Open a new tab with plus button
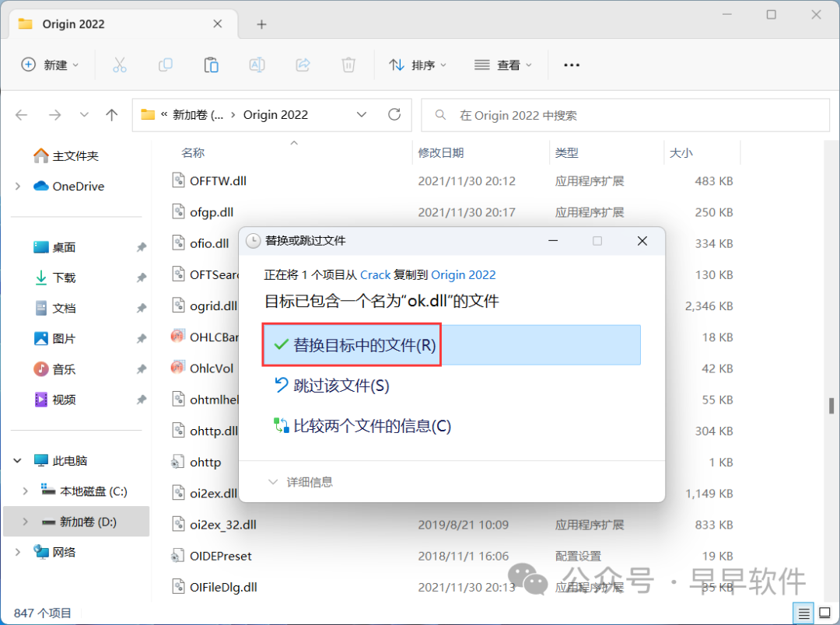 [261, 24]
